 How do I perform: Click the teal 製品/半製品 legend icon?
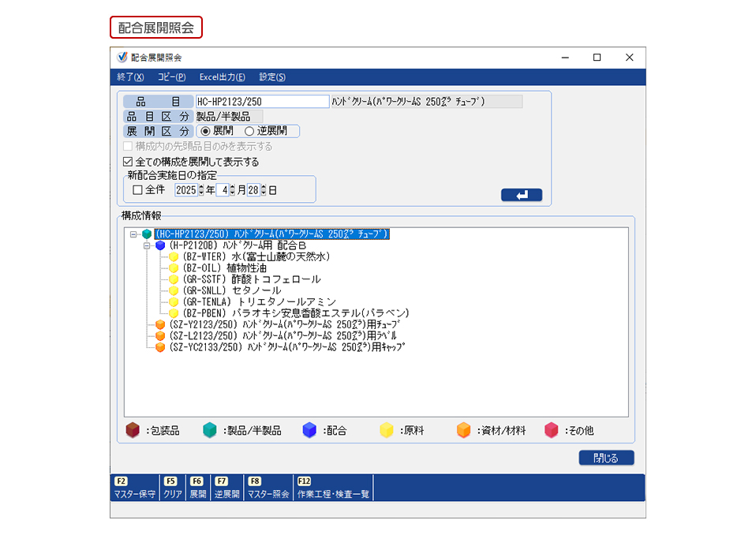[x=208, y=430]
